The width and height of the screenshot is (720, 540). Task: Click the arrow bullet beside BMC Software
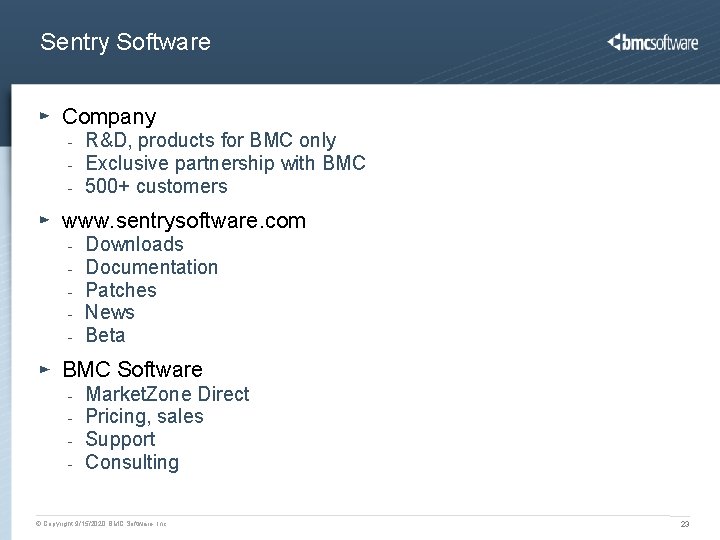[x=45, y=369]
